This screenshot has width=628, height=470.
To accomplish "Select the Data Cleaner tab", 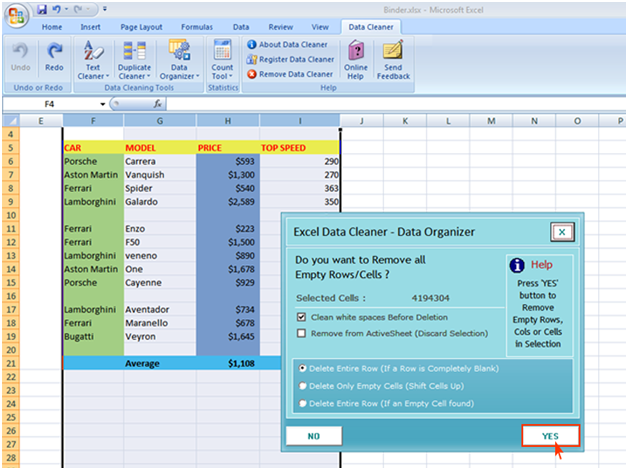I will pos(371,27).
